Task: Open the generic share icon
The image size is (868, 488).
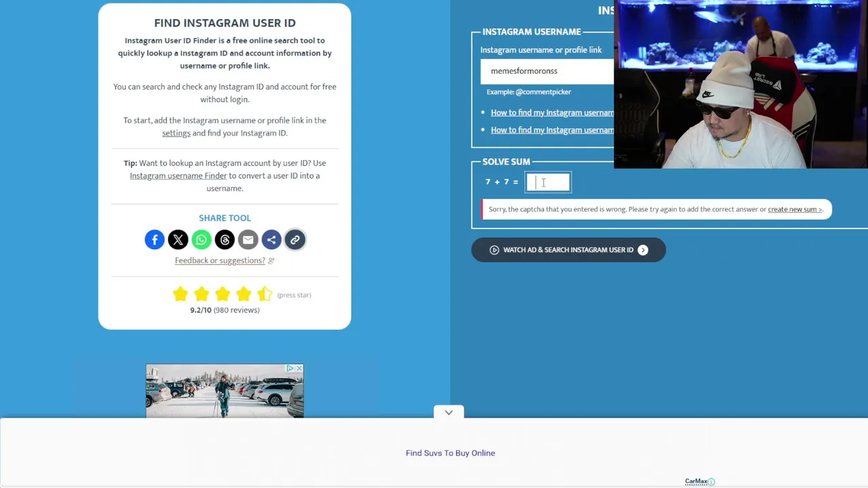Action: click(x=271, y=240)
